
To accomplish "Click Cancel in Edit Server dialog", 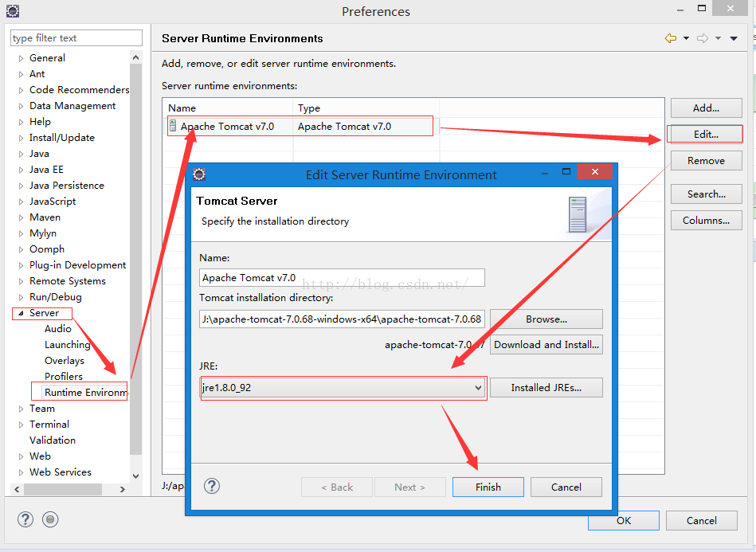I will click(566, 487).
